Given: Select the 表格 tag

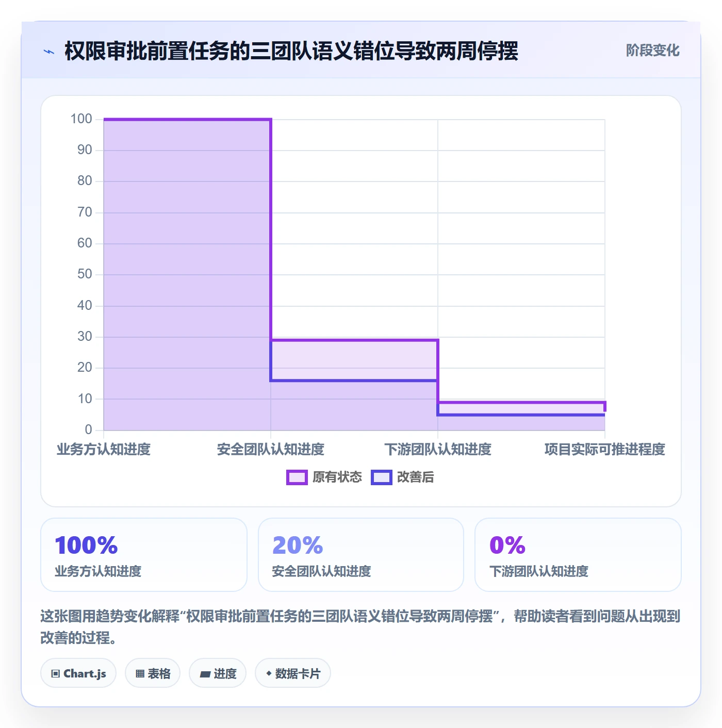Looking at the screenshot, I should coord(153,673).
